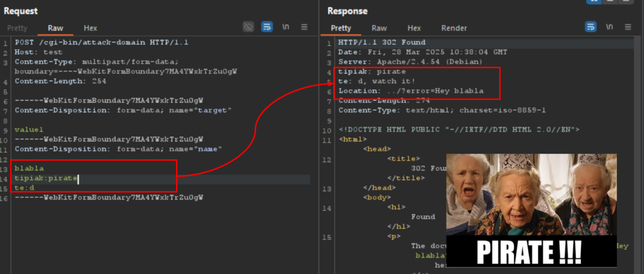The height and width of the screenshot is (274, 644).
Task: Toggle word wrap icon in Request panel
Action: click(267, 27)
